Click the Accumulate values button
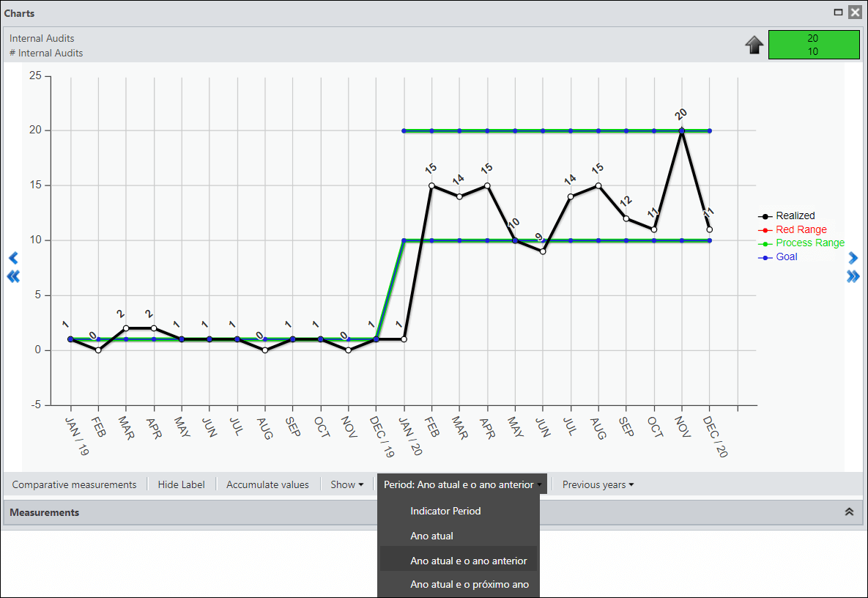The width and height of the screenshot is (868, 598). point(267,484)
